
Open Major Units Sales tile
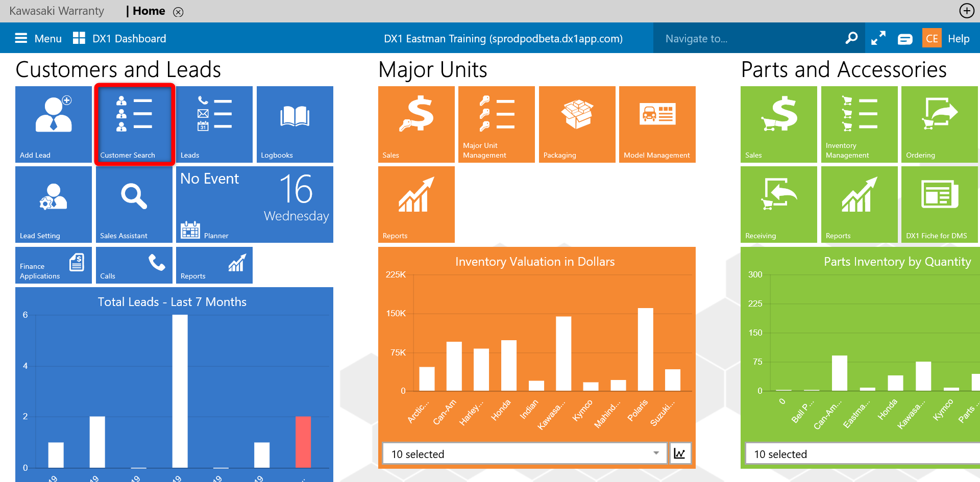point(416,124)
